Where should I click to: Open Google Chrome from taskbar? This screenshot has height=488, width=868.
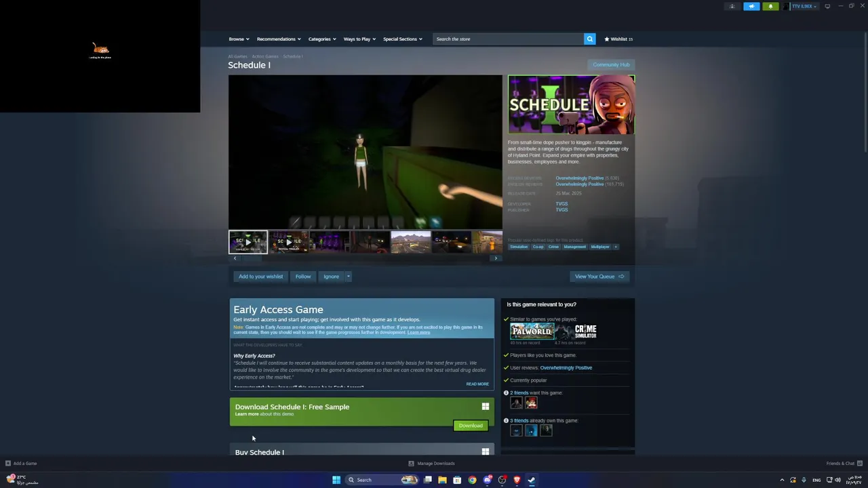pyautogui.click(x=472, y=480)
